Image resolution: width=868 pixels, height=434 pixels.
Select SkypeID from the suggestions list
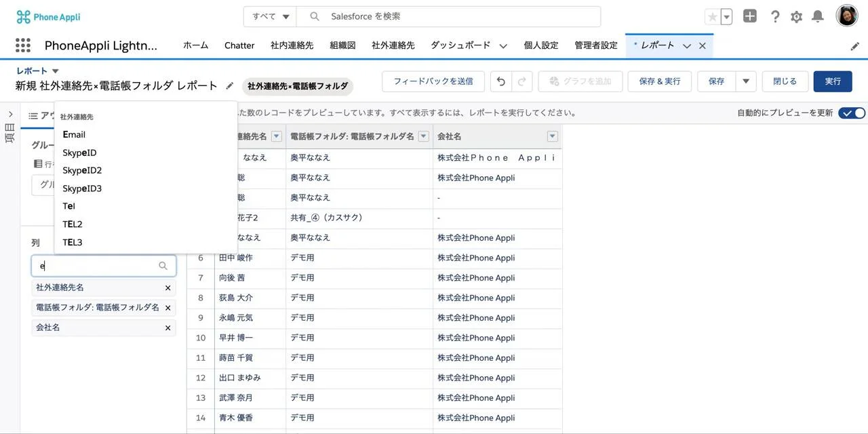click(x=146, y=153)
